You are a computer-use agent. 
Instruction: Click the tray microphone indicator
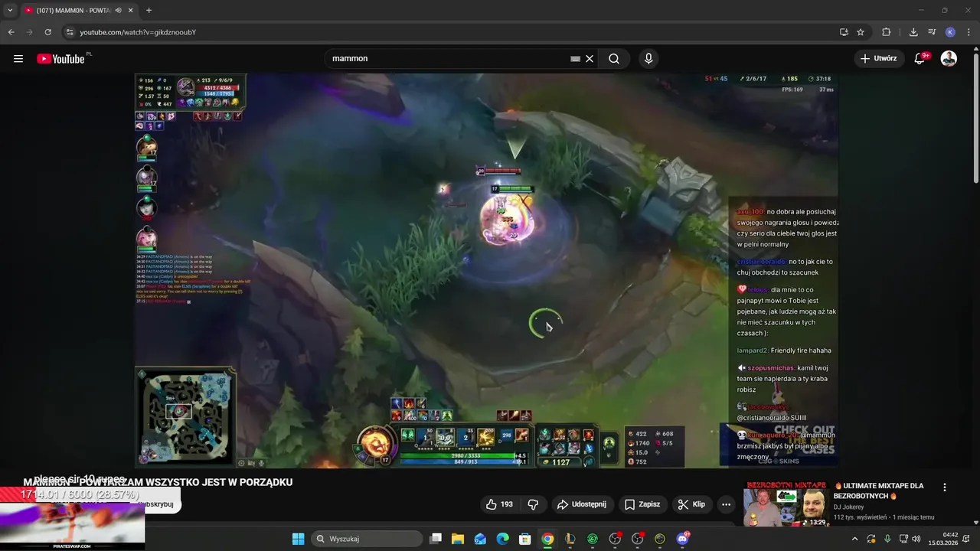tap(887, 539)
